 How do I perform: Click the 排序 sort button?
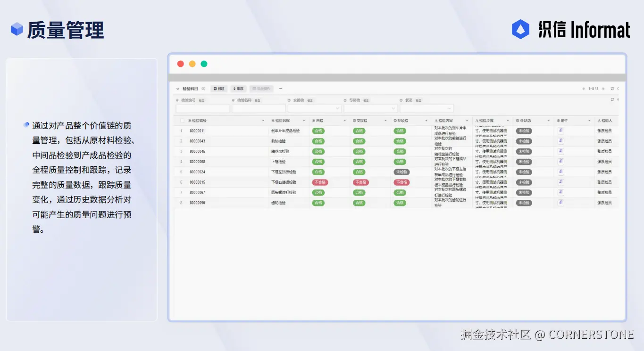[239, 89]
